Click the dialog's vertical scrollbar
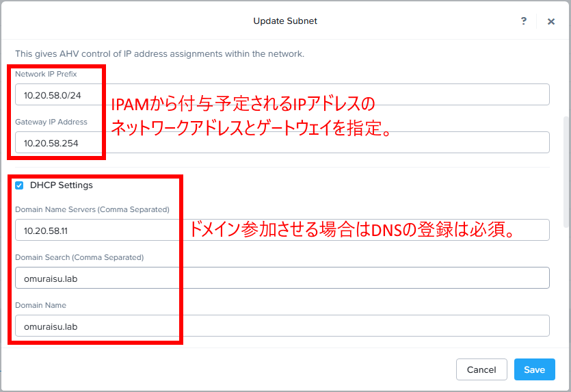 [565, 171]
